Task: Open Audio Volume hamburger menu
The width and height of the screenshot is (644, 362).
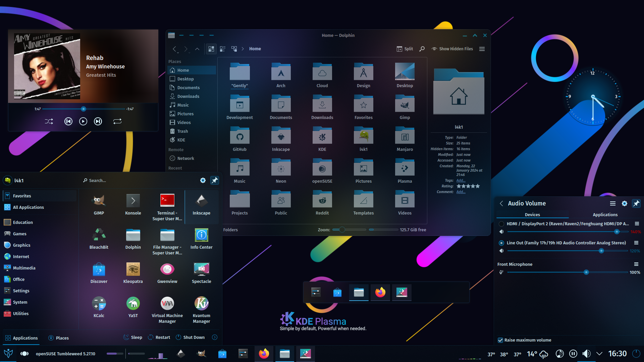Action: [x=613, y=203]
